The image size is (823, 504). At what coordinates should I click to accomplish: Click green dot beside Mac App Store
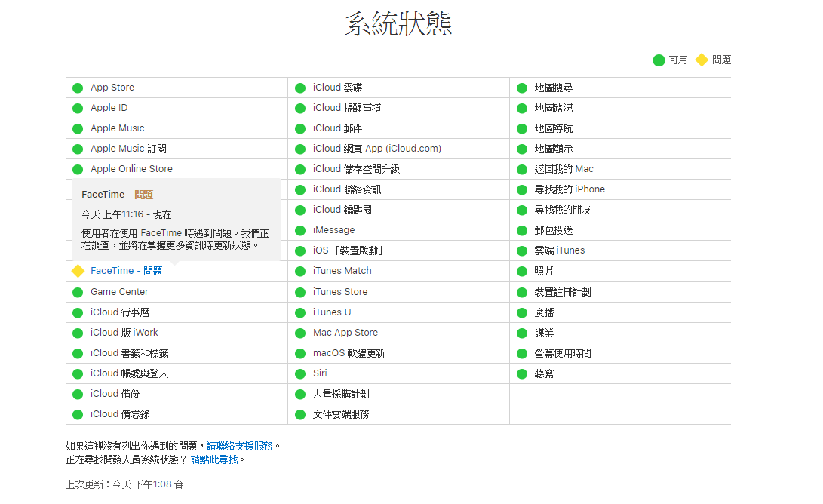[300, 333]
